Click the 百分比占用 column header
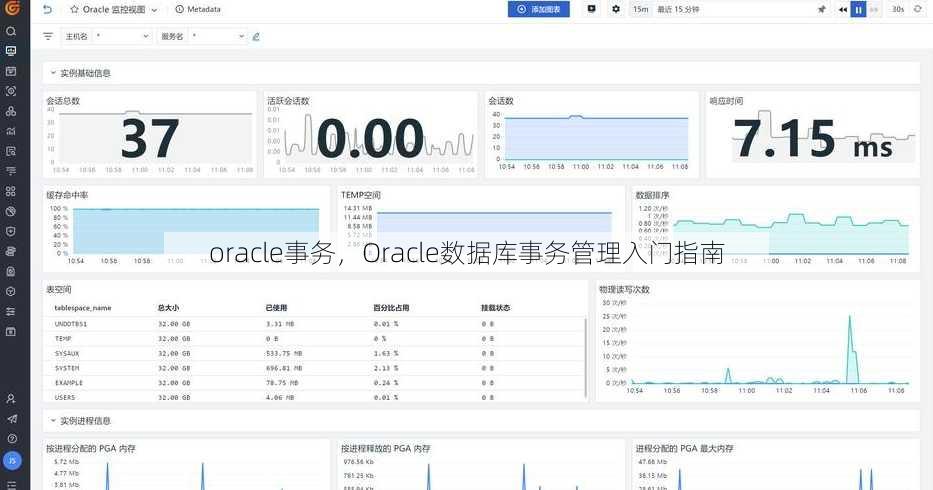The height and width of the screenshot is (490, 933). [x=391, y=308]
